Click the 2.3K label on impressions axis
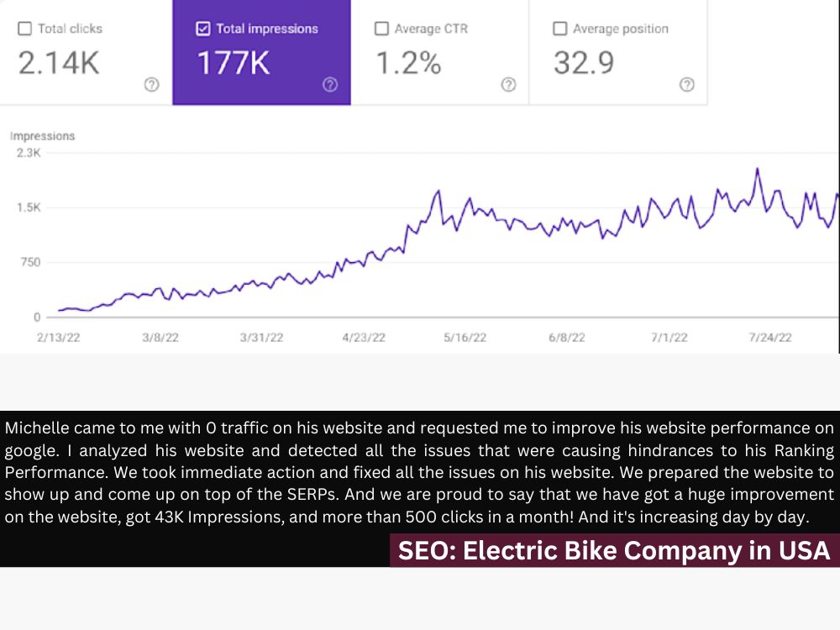Screen dimensions: 840x630 pos(29,153)
